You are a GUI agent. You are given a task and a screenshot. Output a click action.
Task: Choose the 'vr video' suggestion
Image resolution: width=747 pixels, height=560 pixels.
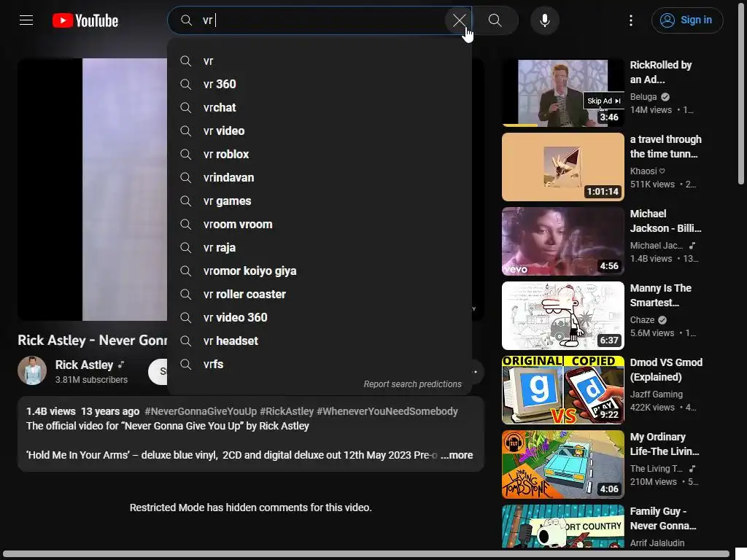click(320, 131)
